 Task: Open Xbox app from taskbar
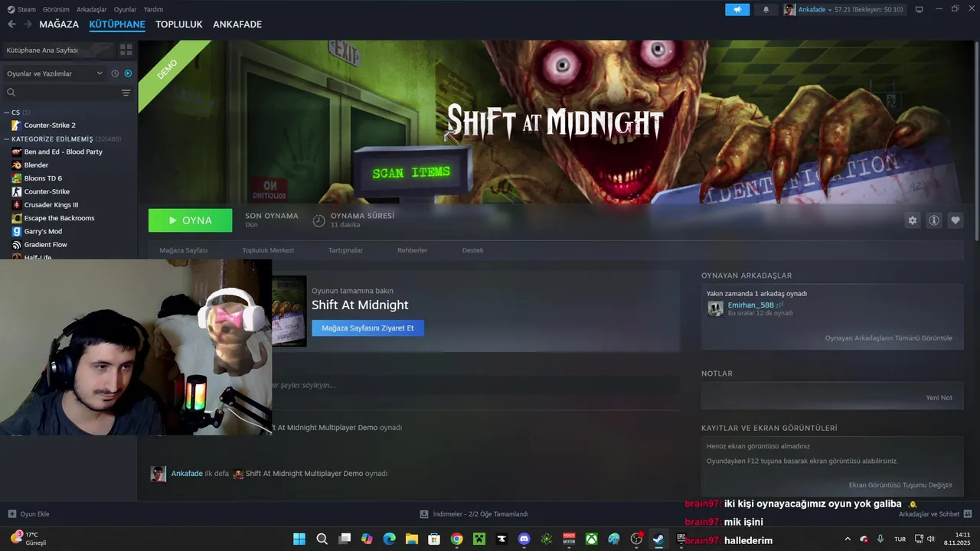tap(591, 539)
